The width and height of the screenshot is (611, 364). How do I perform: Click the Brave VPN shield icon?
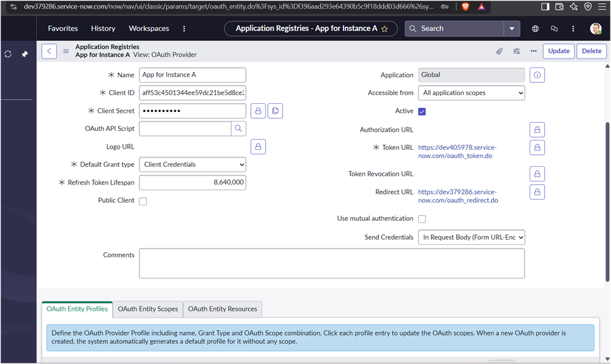coord(588,7)
